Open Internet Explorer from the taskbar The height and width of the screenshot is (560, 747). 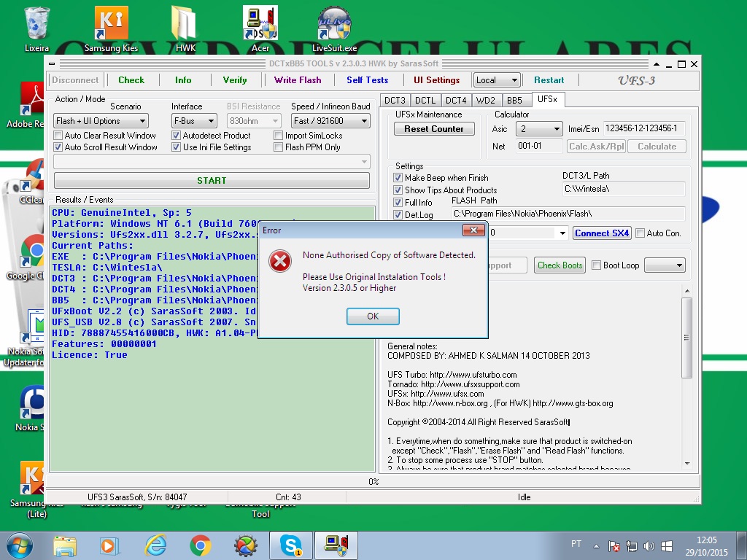click(x=155, y=545)
